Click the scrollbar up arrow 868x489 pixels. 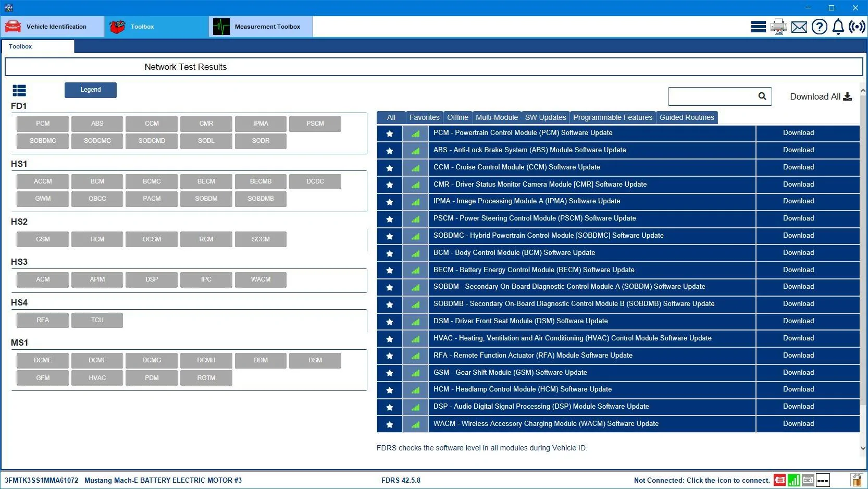point(863,91)
